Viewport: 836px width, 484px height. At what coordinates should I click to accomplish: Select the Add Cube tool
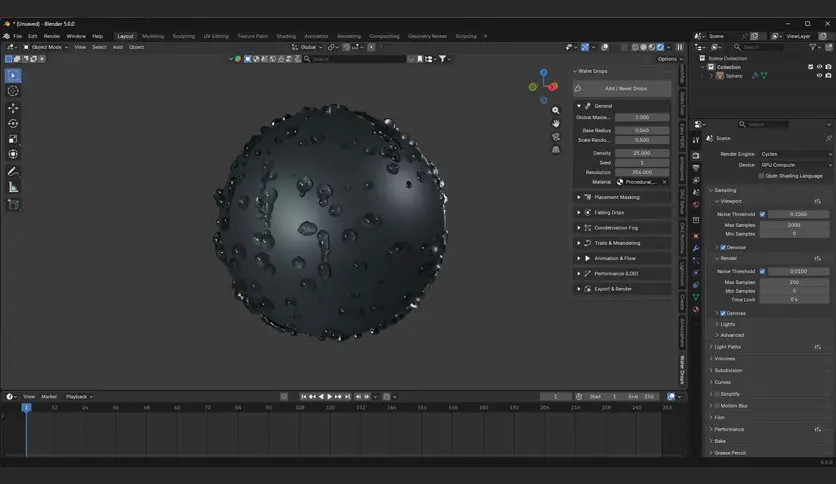tap(13, 204)
